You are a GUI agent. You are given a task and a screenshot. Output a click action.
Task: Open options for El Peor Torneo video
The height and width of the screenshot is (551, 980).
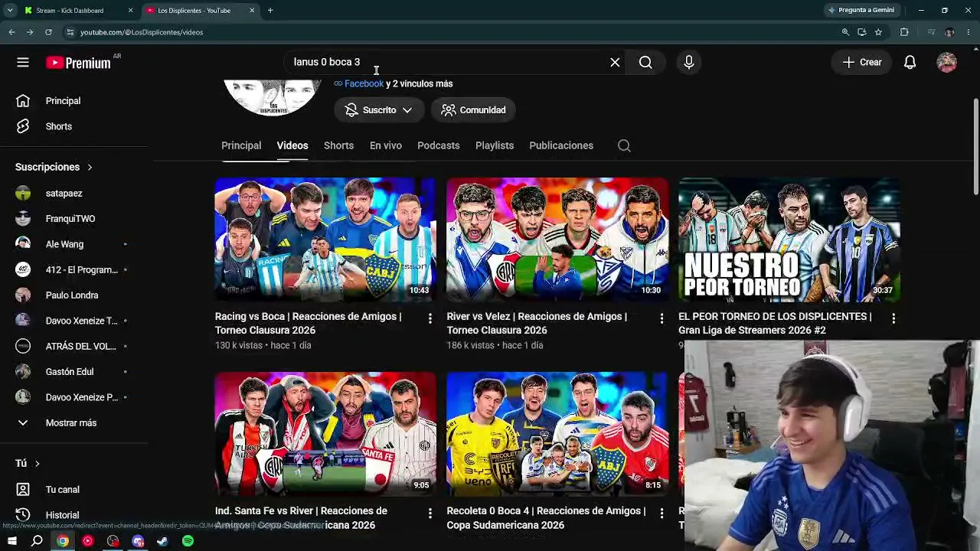click(x=893, y=318)
